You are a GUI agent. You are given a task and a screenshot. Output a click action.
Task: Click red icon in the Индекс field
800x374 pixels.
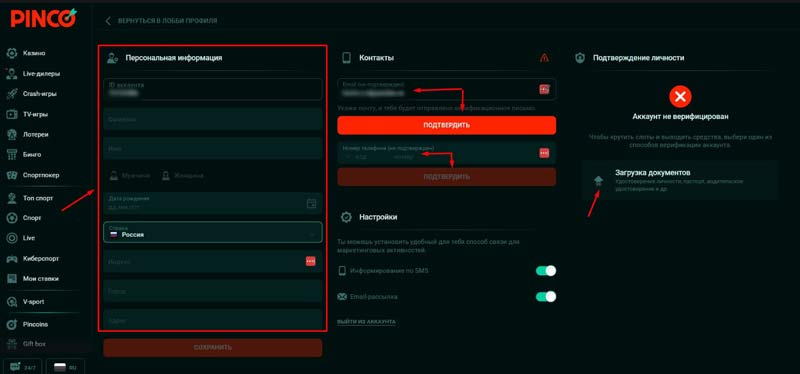311,261
